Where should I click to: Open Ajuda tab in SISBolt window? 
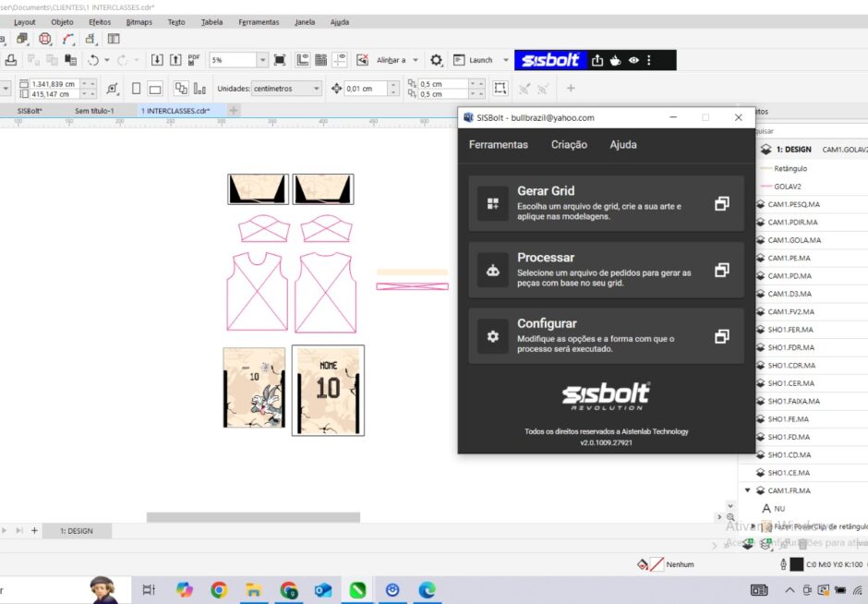(623, 144)
